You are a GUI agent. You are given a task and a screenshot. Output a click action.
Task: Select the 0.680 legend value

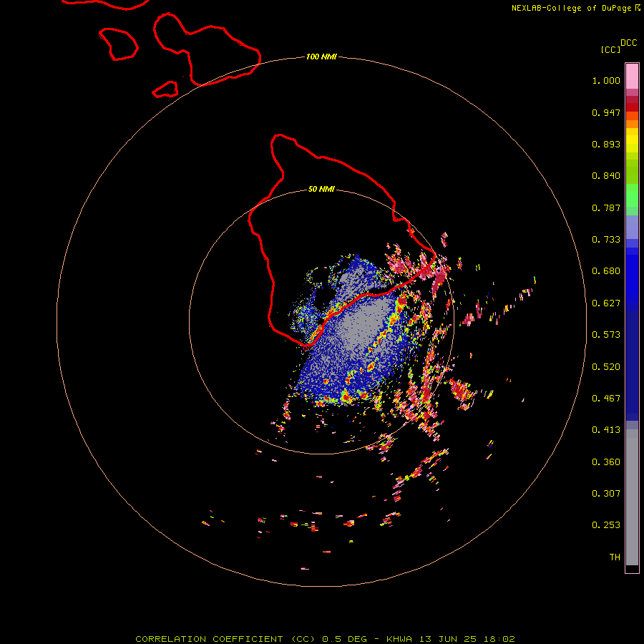coord(606,271)
